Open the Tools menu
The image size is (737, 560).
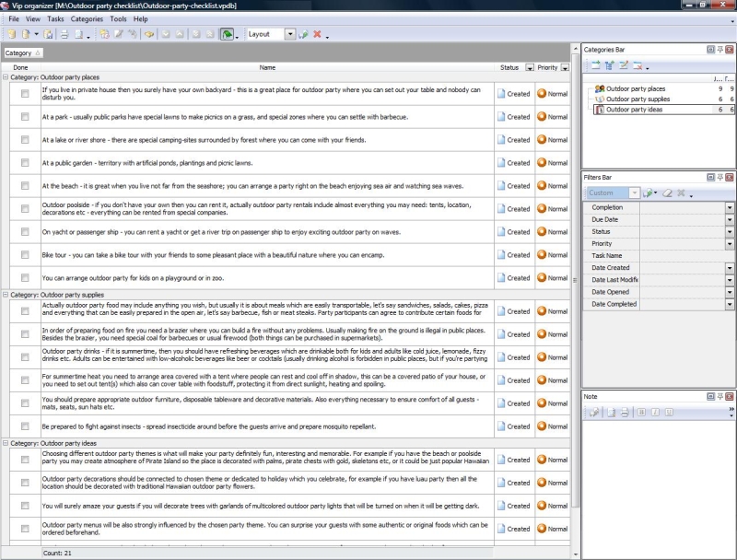[x=118, y=18]
